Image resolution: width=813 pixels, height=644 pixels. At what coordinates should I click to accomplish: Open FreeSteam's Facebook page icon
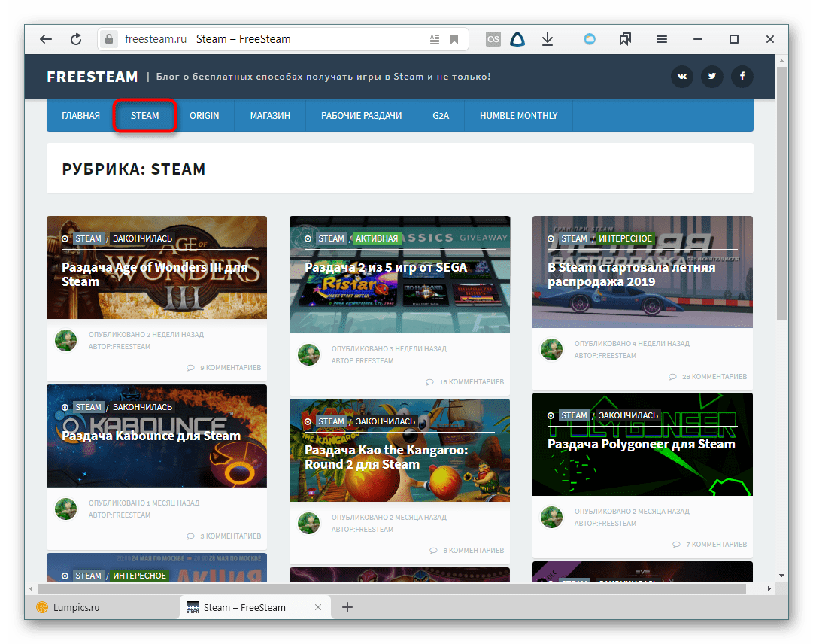[742, 77]
